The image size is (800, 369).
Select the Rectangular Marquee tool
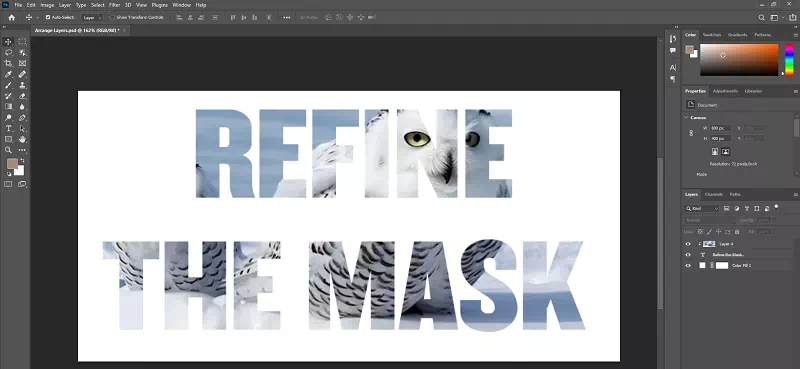pos(22,42)
